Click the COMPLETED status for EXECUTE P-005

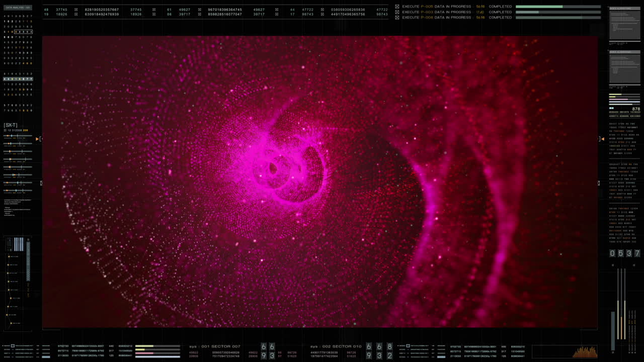(501, 6)
